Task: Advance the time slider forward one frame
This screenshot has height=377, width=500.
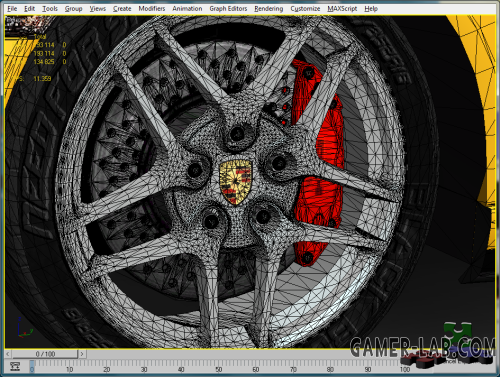Action: click(82, 354)
